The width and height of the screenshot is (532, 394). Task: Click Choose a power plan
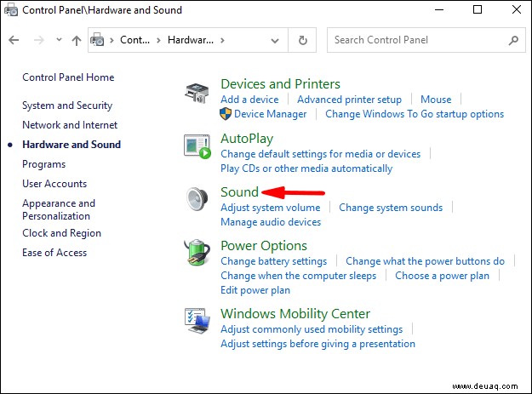[442, 276]
